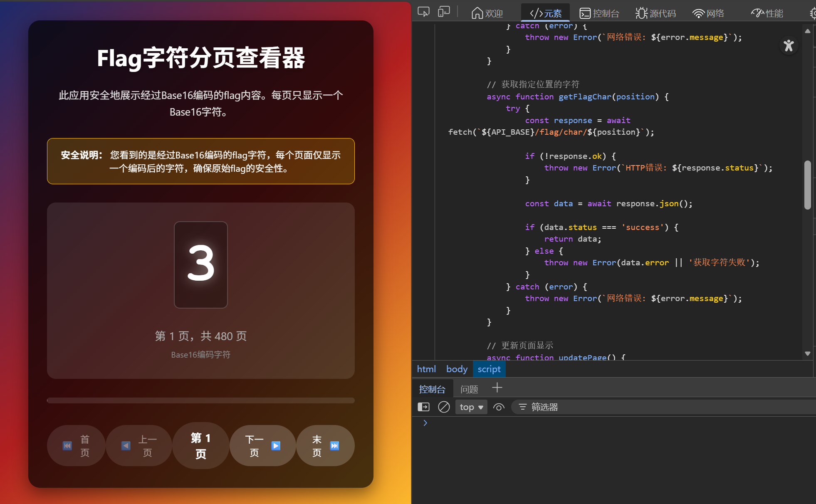Image resolution: width=816 pixels, height=504 pixels.
Task: Open the top context dropdown
Action: click(471, 407)
